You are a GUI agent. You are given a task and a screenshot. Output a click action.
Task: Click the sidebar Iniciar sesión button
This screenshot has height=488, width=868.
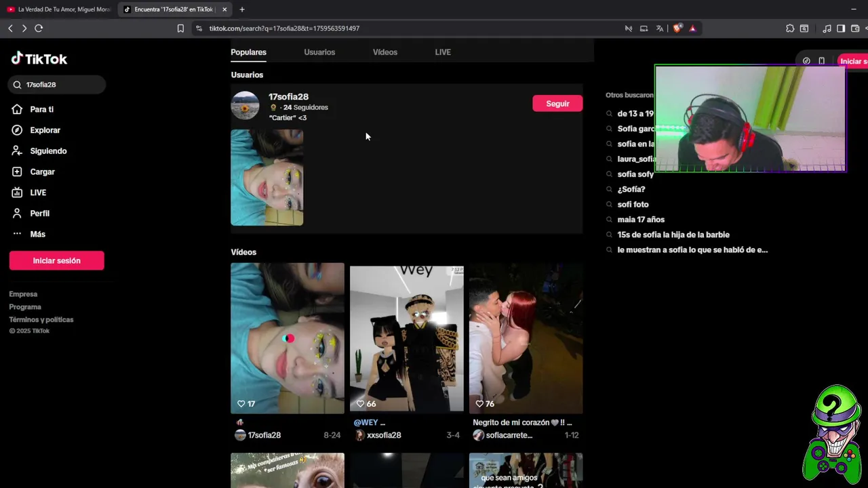pos(57,260)
